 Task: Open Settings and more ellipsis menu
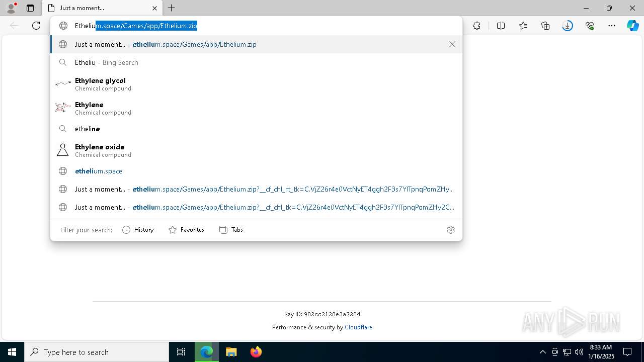point(612,26)
